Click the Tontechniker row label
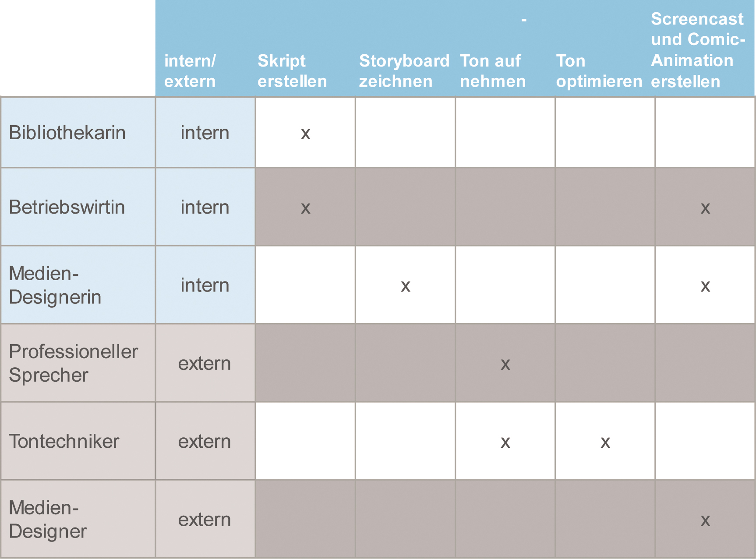Viewport: 756px width, 559px height. (x=64, y=441)
